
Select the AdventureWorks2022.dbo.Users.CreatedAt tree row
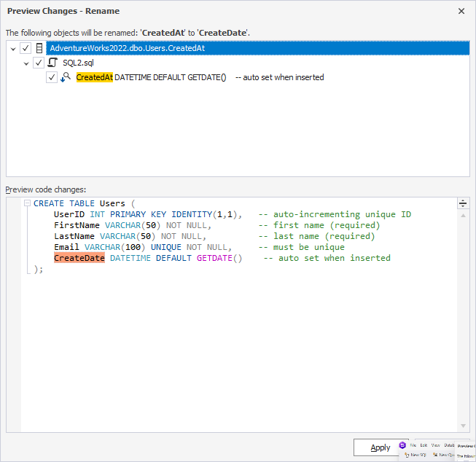pos(127,48)
